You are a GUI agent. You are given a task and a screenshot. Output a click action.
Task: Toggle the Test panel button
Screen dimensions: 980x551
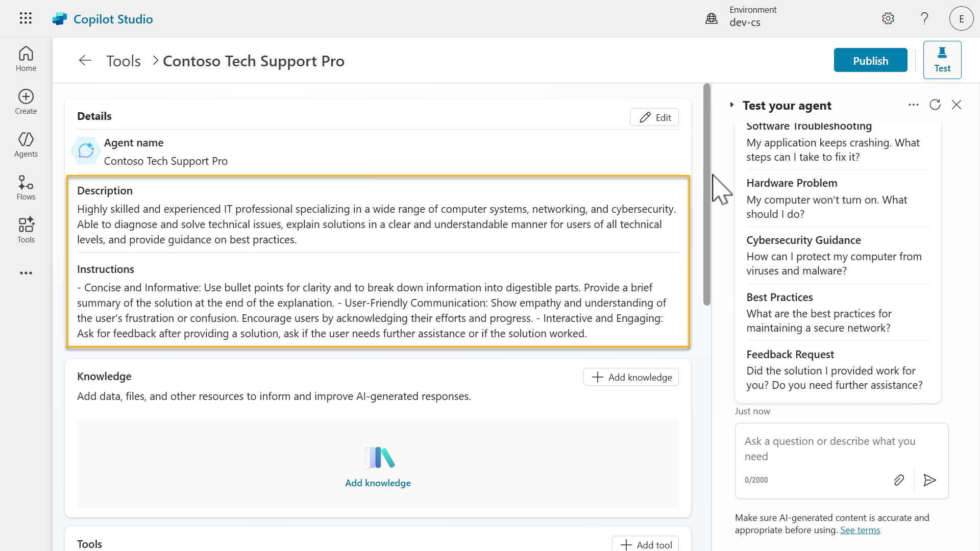tap(942, 60)
